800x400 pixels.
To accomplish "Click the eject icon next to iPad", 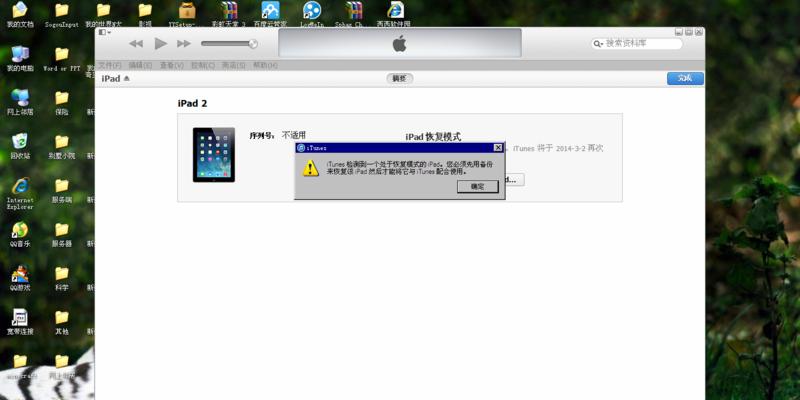I will (x=127, y=79).
